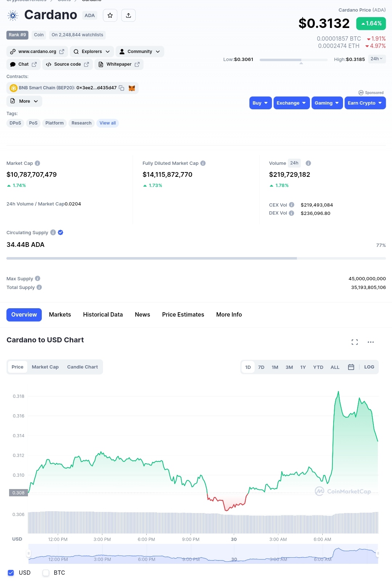Click the Total Supply info icon
Screen dimensions: 392x586
pos(39,287)
